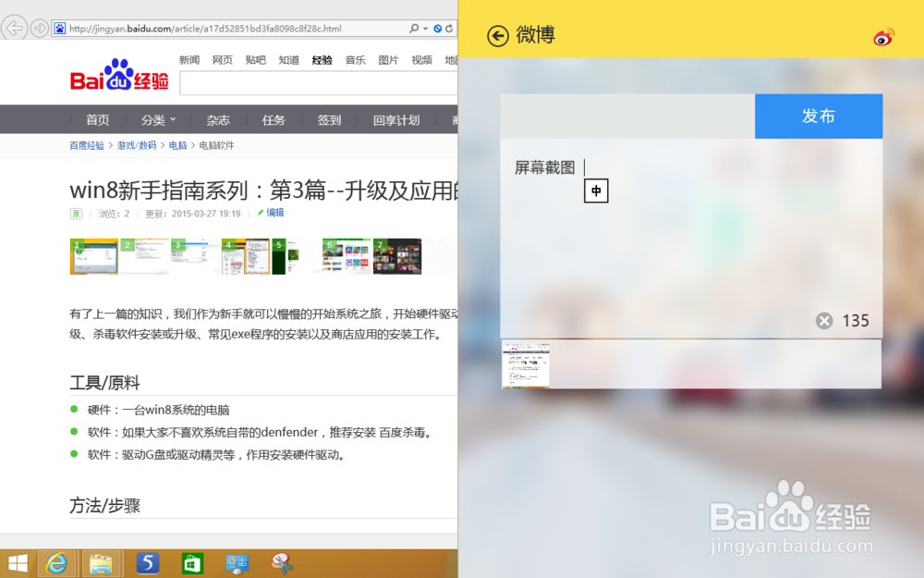924x578 pixels.
Task: Clear the Weibo text with the X icon
Action: pyautogui.click(x=824, y=321)
